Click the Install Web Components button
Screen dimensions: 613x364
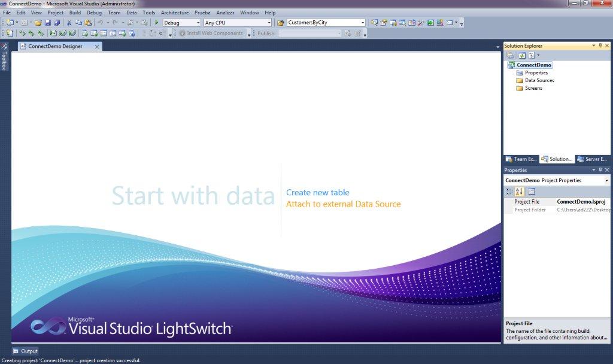[x=211, y=34]
